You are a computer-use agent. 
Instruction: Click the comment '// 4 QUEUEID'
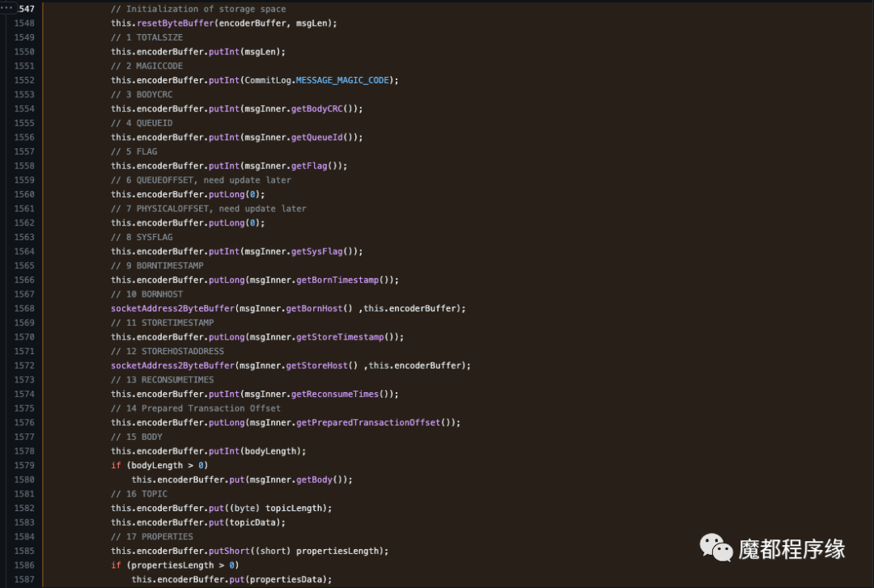(142, 123)
